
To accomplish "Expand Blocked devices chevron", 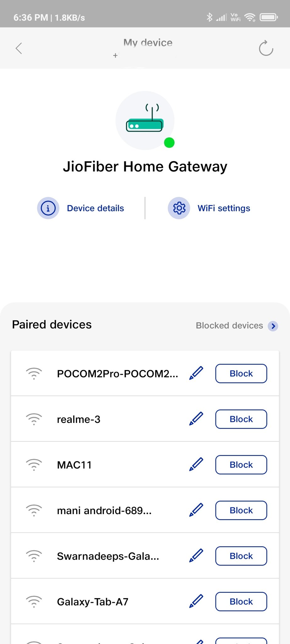I will pyautogui.click(x=273, y=326).
